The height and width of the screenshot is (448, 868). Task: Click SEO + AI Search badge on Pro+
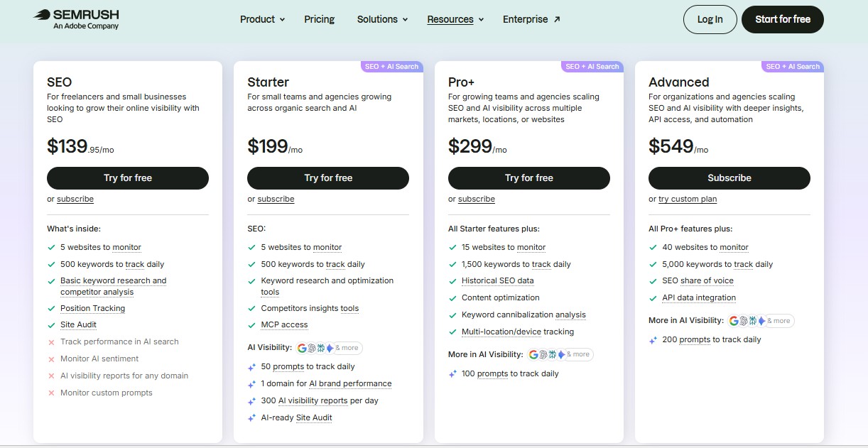click(x=592, y=67)
